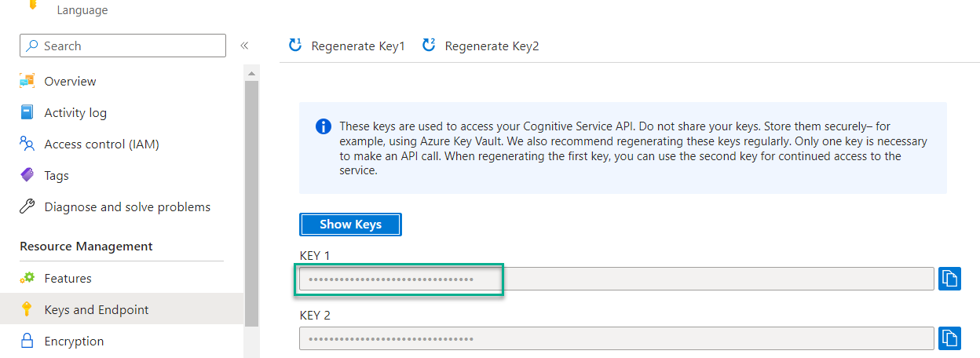This screenshot has height=358, width=980.
Task: Collapse the sidebar with the double chevron
Action: pos(244,46)
